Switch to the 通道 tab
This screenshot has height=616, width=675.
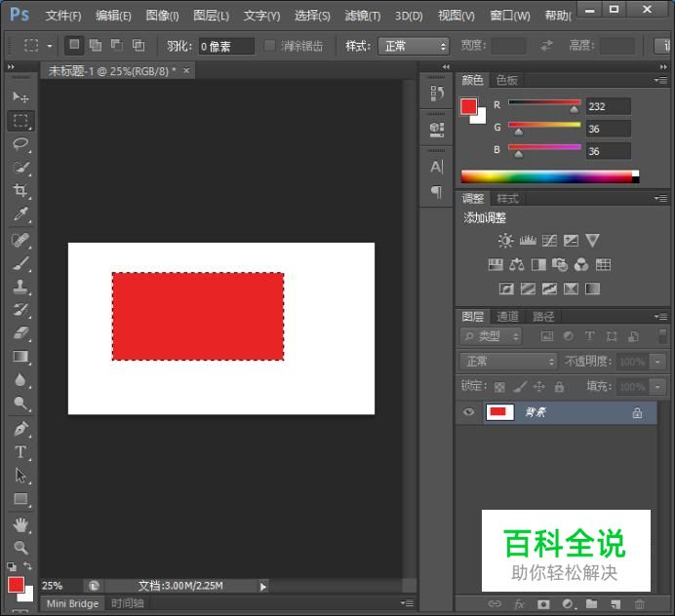click(507, 316)
